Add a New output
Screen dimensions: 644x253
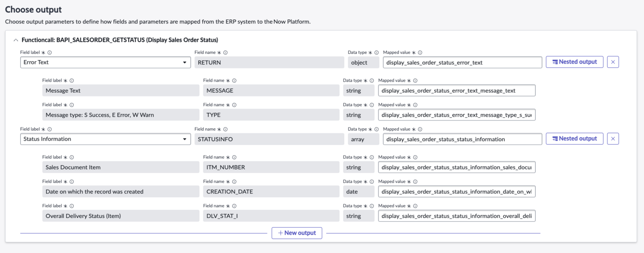click(x=297, y=233)
